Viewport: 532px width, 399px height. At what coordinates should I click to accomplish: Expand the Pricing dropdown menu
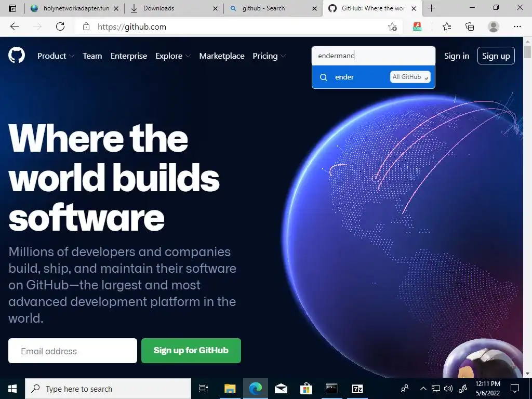269,56
